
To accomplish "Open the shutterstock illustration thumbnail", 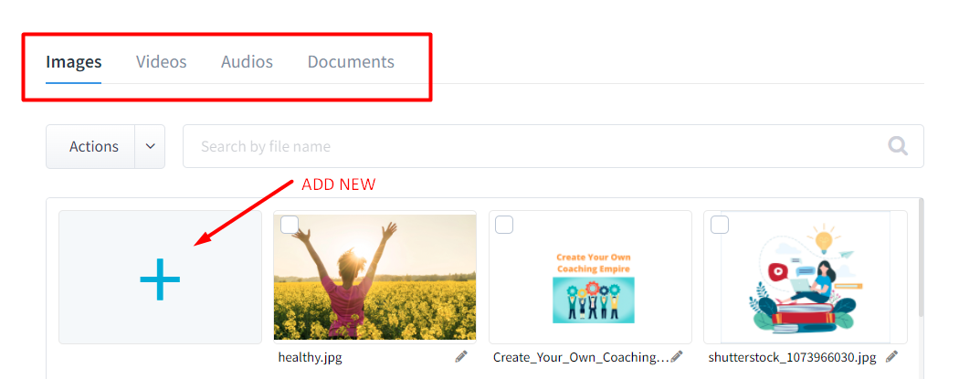I will coord(805,277).
